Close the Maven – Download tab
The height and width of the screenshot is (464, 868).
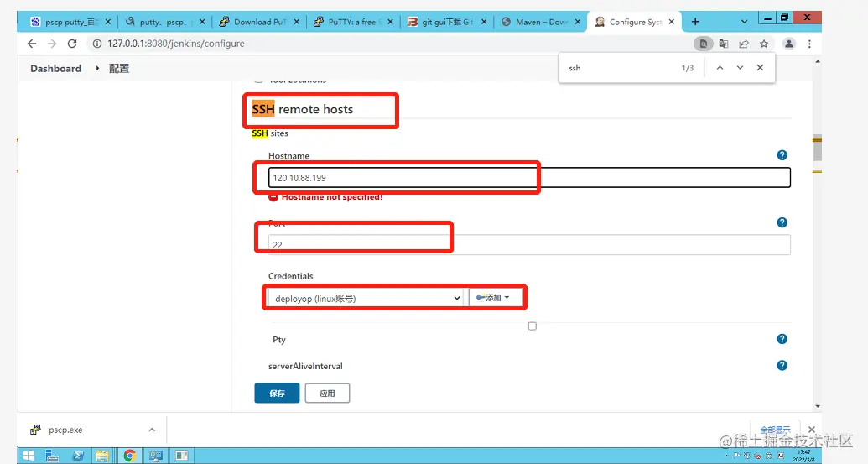[x=577, y=22]
